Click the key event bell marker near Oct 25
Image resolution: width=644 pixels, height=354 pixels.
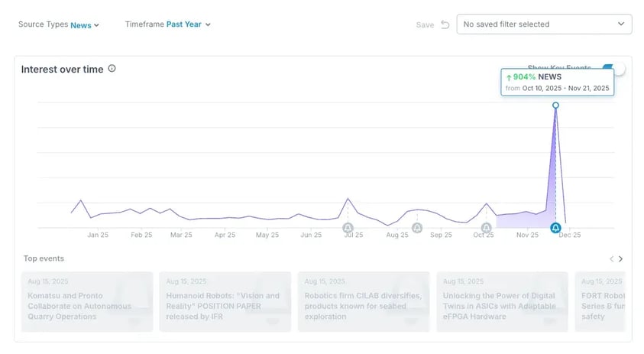tap(487, 228)
